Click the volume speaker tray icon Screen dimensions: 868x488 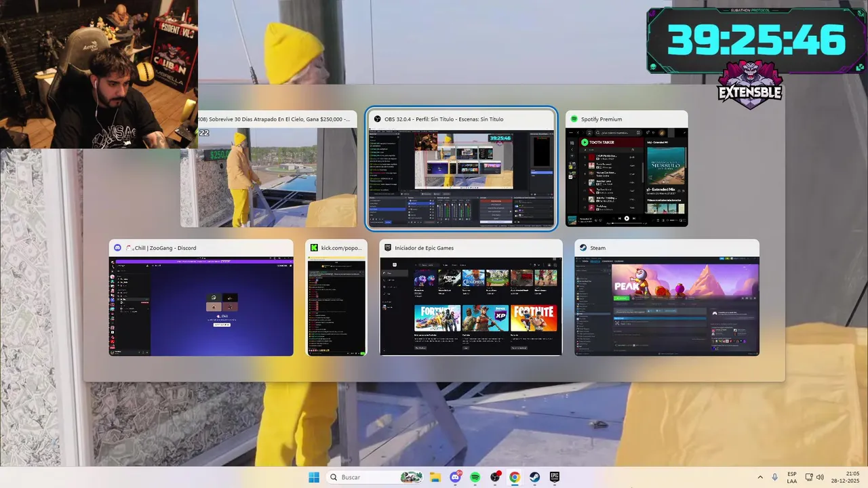[x=820, y=477]
